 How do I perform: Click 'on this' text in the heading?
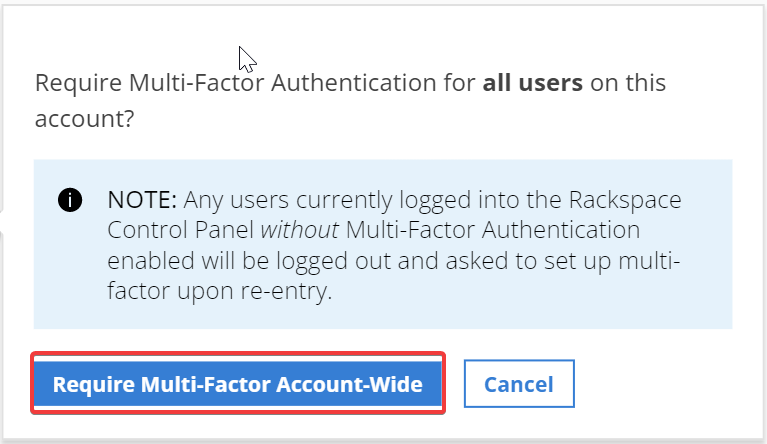click(628, 83)
